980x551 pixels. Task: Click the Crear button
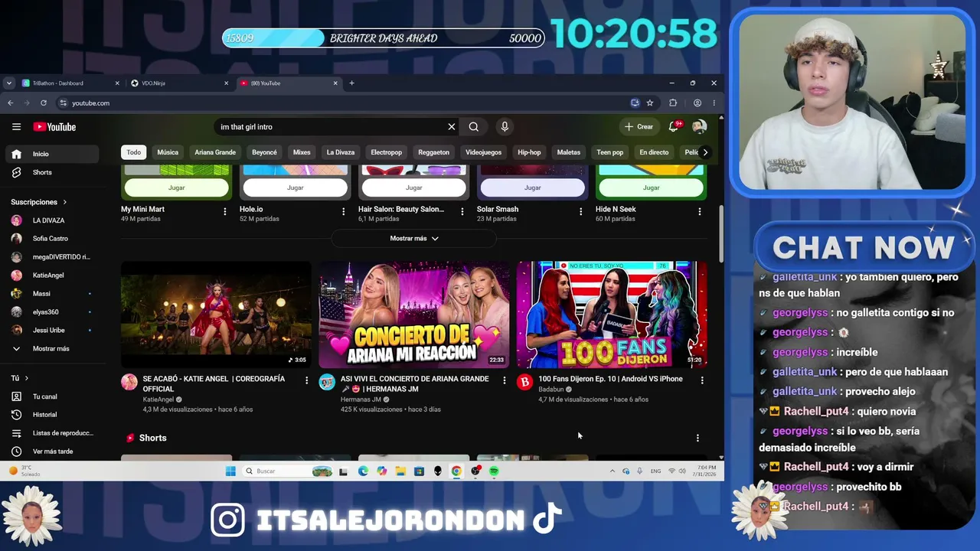pos(639,127)
